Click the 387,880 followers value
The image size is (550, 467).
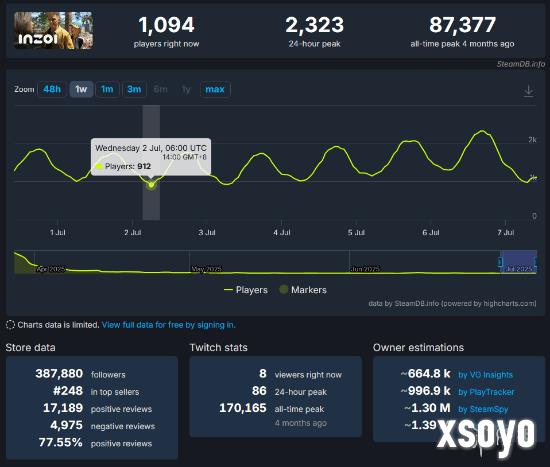59,373
